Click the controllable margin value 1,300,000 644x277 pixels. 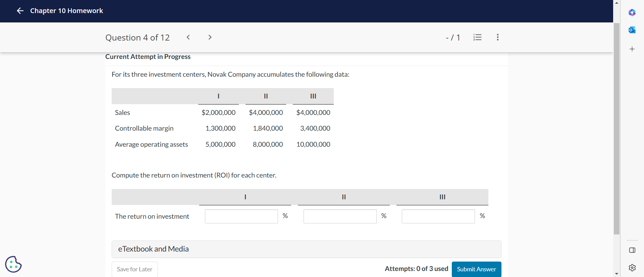tap(220, 128)
